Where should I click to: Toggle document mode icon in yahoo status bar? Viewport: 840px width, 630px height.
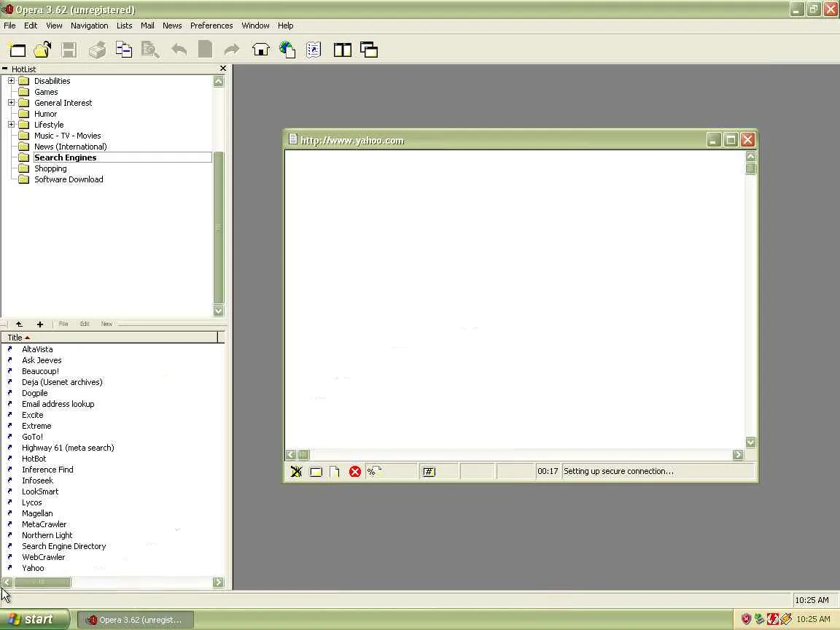pyautogui.click(x=335, y=472)
